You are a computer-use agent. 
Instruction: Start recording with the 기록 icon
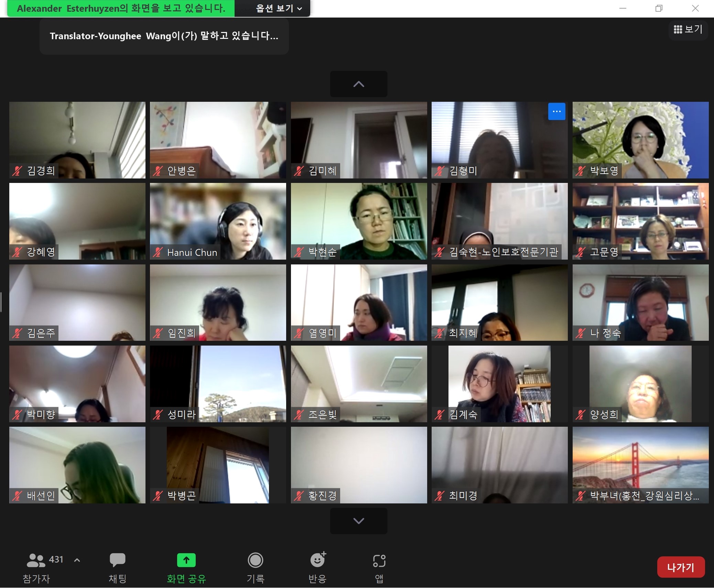(256, 560)
